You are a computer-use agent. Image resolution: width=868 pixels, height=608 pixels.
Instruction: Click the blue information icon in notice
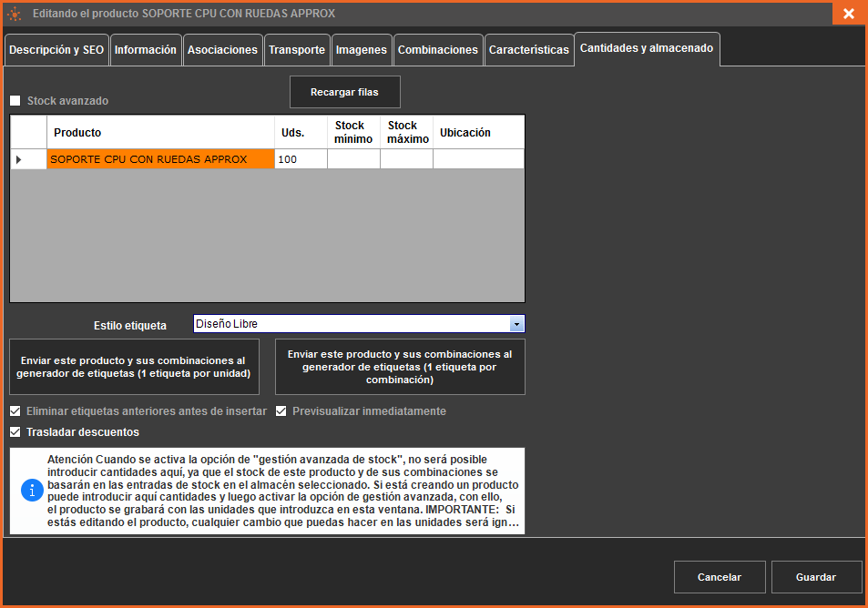pyautogui.click(x=32, y=491)
